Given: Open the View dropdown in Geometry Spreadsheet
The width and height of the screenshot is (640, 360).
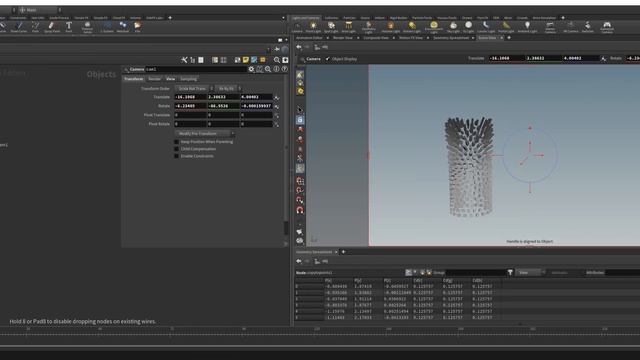Looking at the screenshot, I should 530,272.
